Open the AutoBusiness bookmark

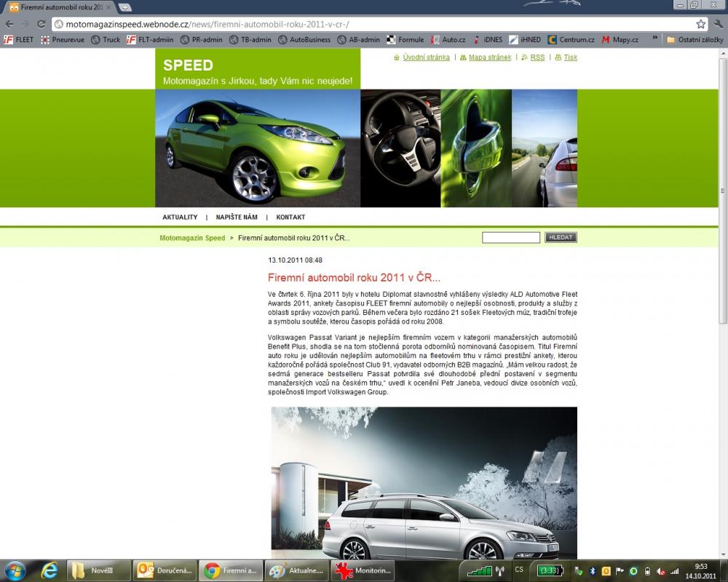(304, 40)
